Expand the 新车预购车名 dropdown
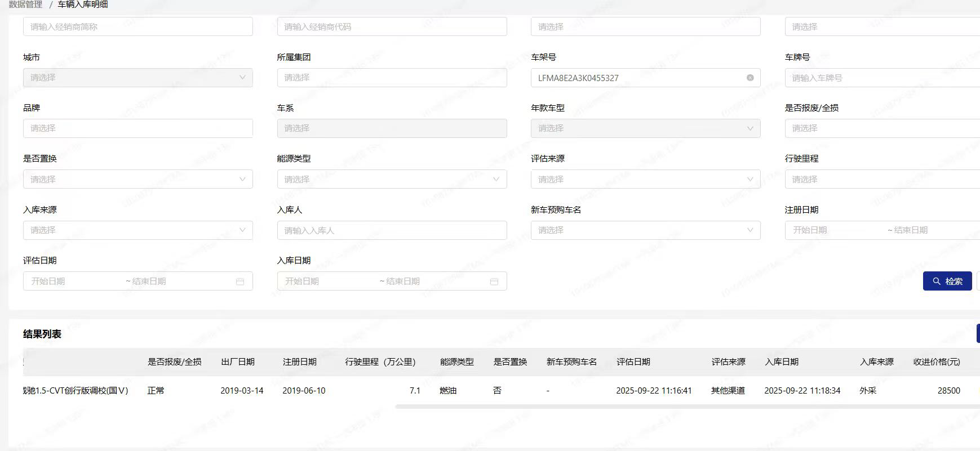980x451 pixels. [x=646, y=230]
